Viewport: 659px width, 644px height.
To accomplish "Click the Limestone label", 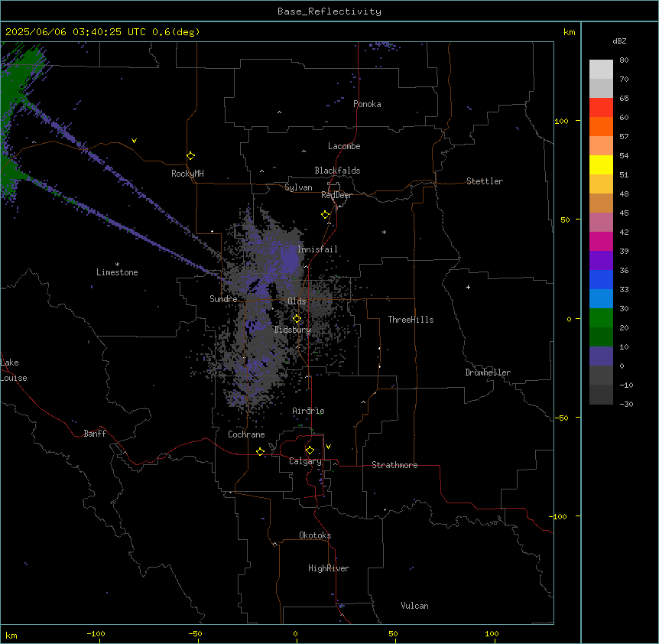I will (117, 272).
